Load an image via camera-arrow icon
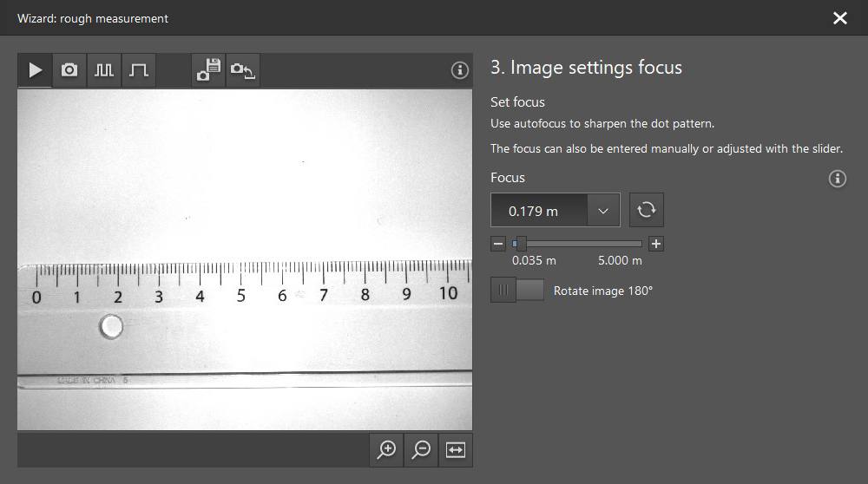The width and height of the screenshot is (868, 484). pos(243,70)
